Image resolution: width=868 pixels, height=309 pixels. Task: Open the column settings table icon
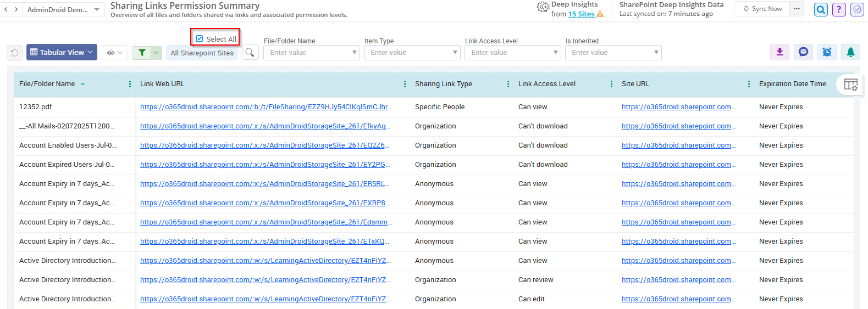tap(850, 85)
